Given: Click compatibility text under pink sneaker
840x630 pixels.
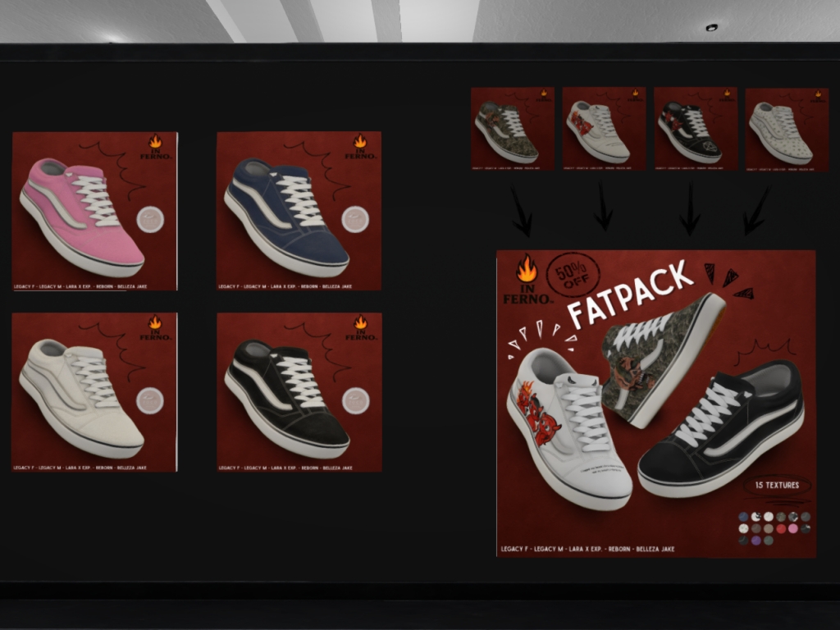Looking at the screenshot, I should pyautogui.click(x=80, y=286).
